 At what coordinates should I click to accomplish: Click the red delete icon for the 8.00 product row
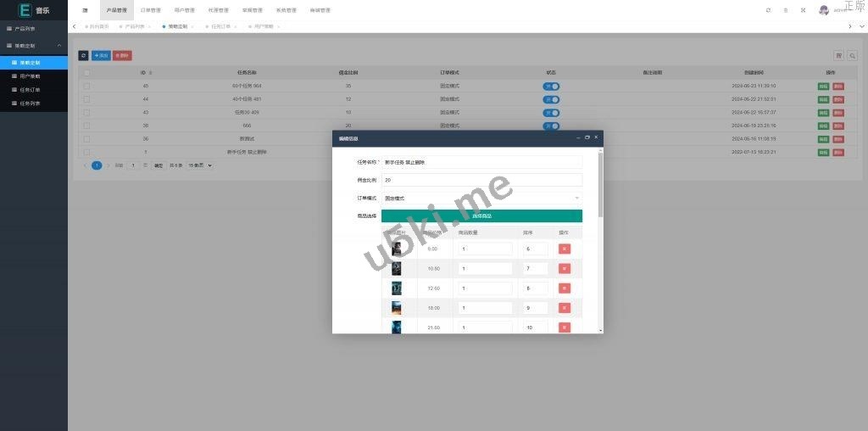[565, 249]
